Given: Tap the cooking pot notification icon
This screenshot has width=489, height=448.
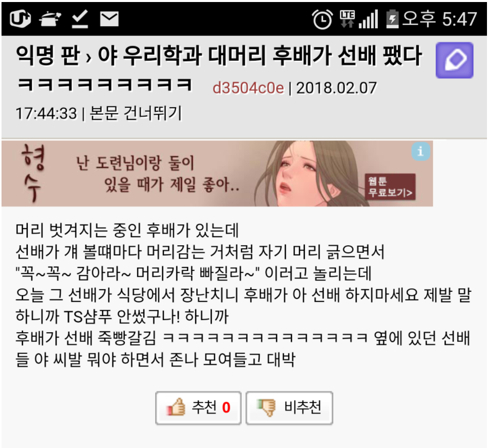Looking at the screenshot, I should 50,19.
